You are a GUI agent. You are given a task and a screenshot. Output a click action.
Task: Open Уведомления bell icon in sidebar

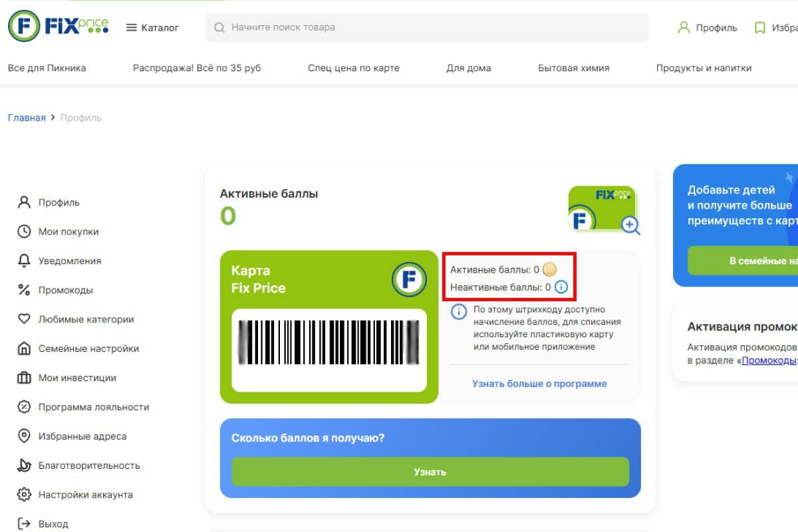click(24, 261)
